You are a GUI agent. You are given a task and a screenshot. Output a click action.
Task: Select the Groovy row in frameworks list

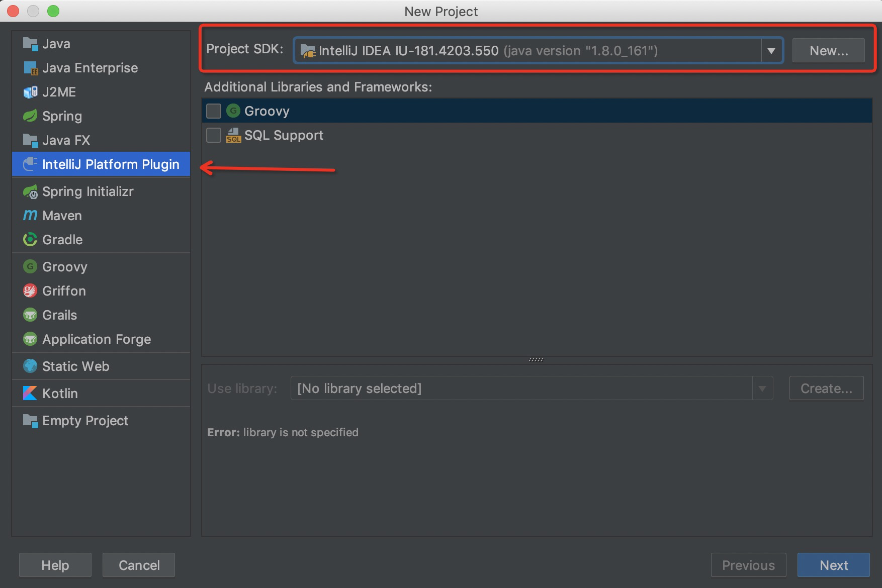(x=537, y=111)
